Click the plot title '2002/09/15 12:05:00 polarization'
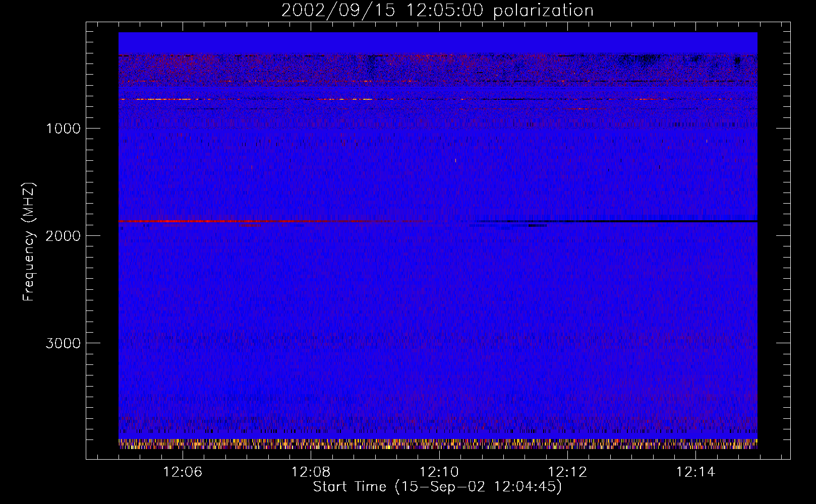 437,10
